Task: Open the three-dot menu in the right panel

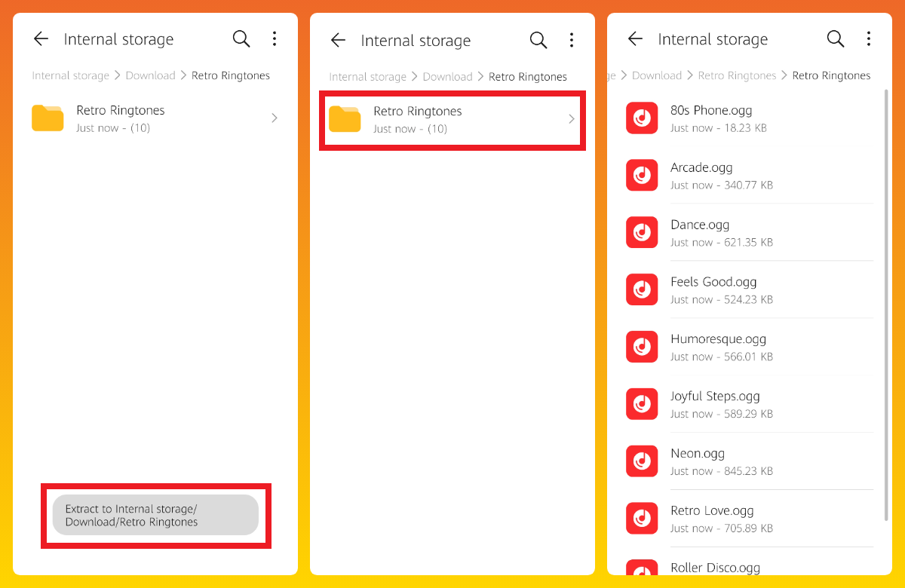Action: coord(869,39)
